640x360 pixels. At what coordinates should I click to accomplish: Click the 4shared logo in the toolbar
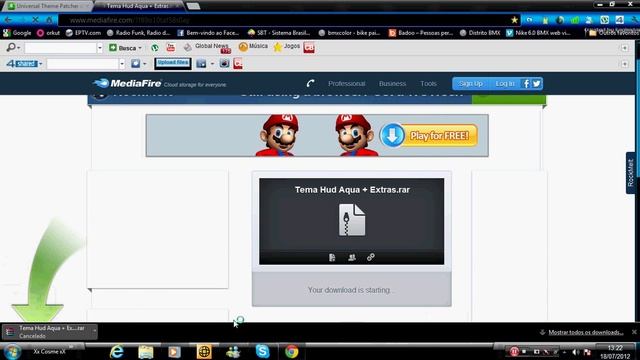pos(22,64)
